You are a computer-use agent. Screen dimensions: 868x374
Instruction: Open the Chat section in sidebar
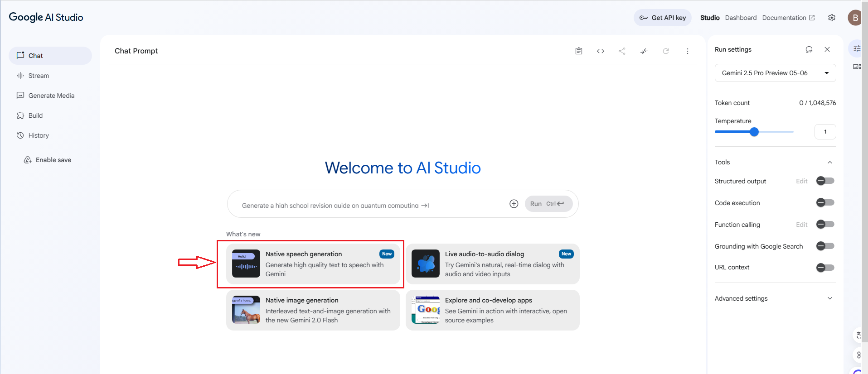click(x=50, y=56)
